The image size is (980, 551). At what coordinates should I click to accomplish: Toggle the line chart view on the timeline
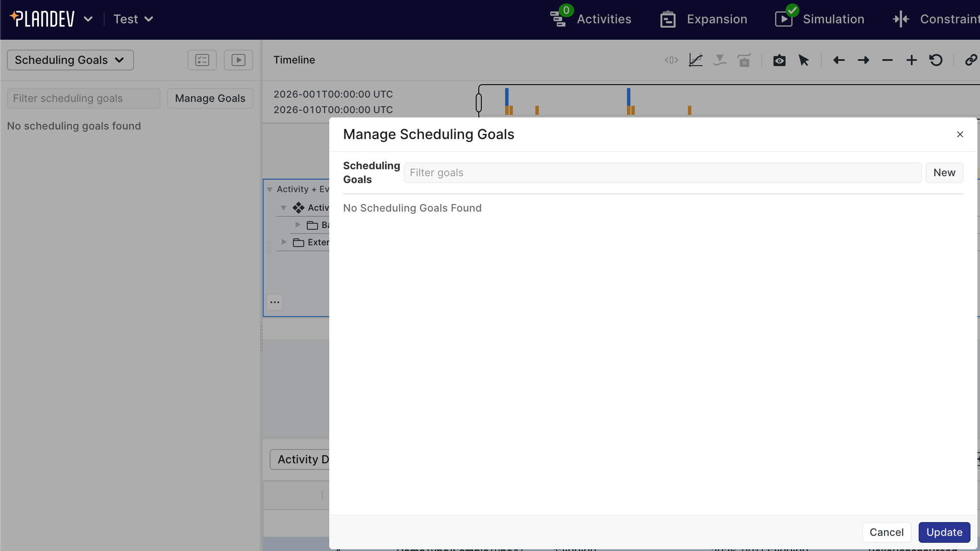[x=695, y=60]
